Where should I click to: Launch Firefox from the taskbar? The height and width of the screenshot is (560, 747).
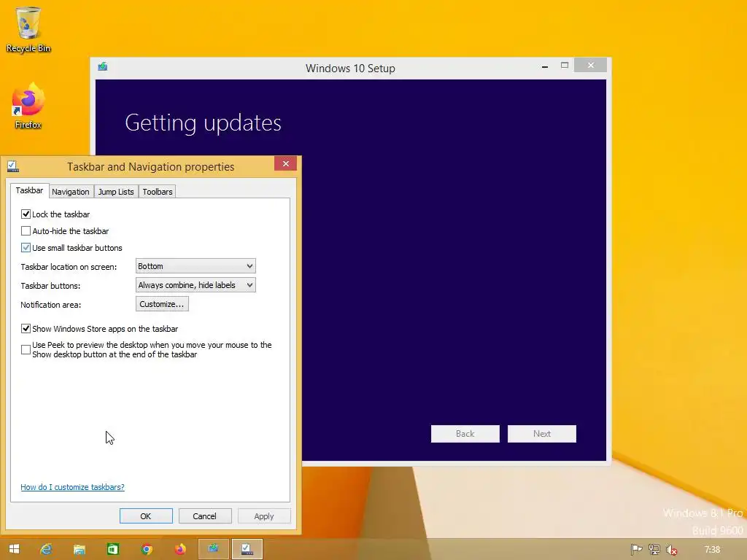(x=179, y=549)
